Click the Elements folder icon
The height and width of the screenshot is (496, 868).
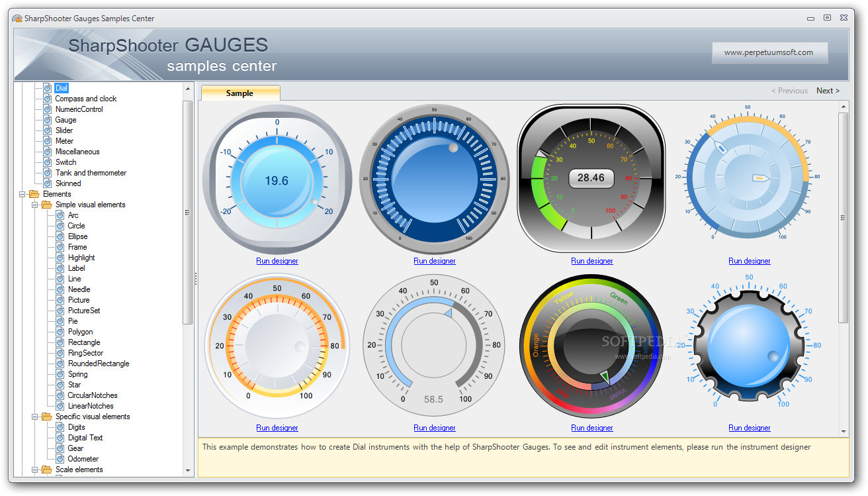[34, 194]
